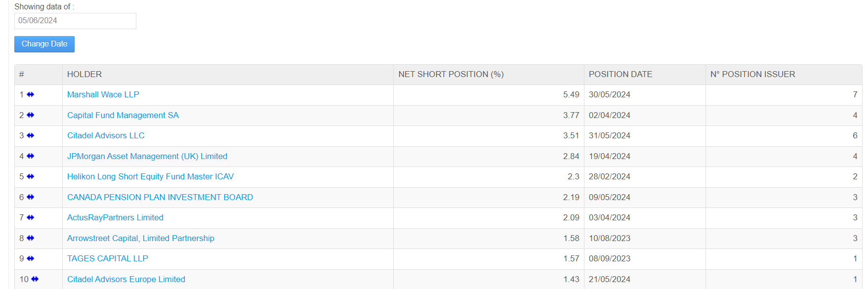868x289 pixels.
Task: Click the arrow icon beside rank 6
Action: pos(31,197)
